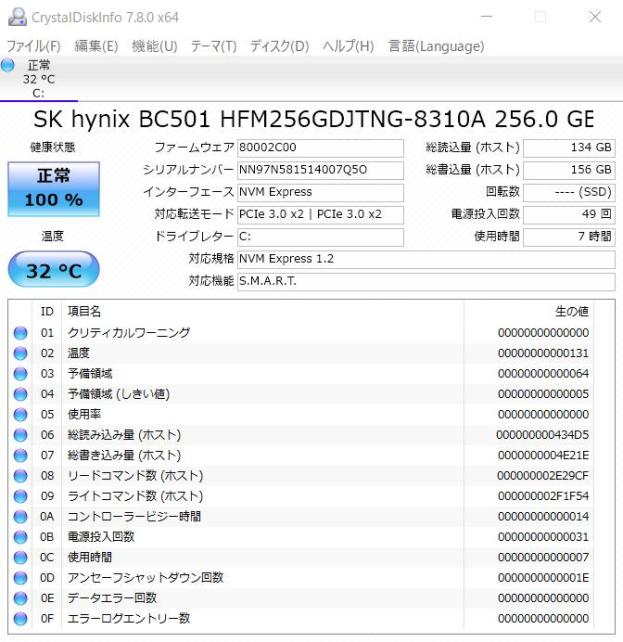Click raw value 000000000001E
This screenshot has height=642, width=623.
(543, 578)
